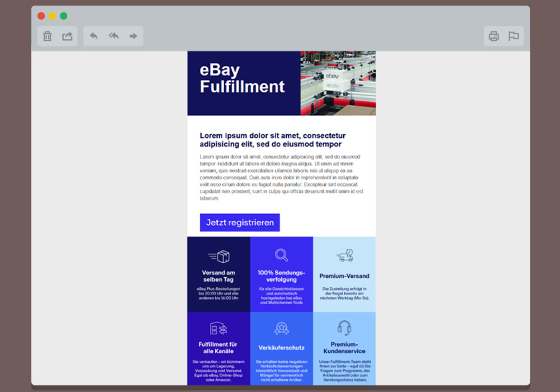
Task: Click the delivery truck Premium-Versand icon
Action: [345, 256]
